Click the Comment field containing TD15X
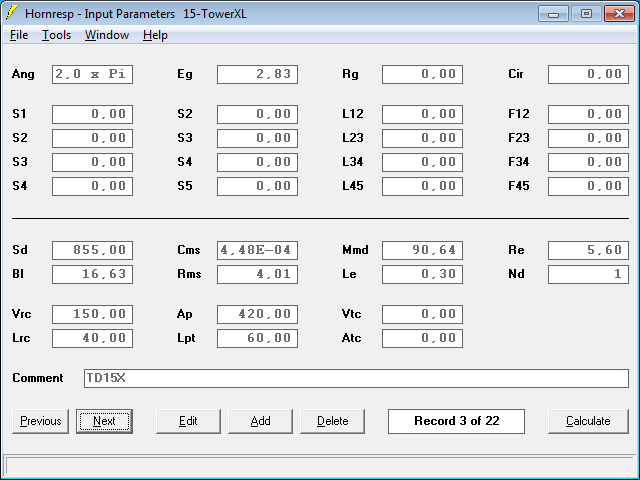The image size is (640, 480). coord(356,378)
